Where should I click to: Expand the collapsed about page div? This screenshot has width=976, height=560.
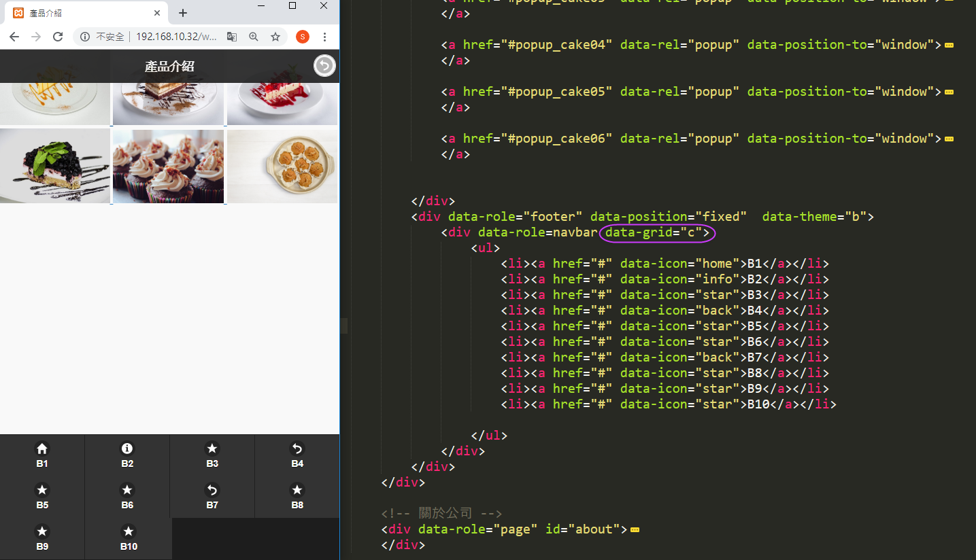pos(635,529)
